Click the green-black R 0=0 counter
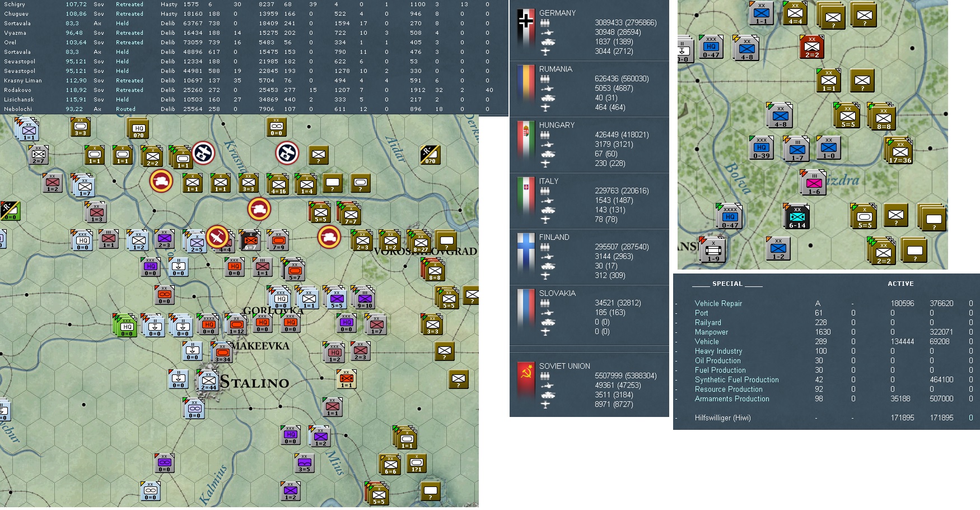 (x=10, y=211)
